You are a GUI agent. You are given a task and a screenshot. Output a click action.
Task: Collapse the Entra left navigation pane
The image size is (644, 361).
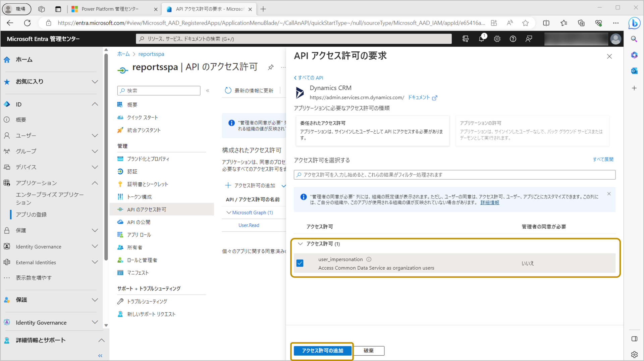(100, 356)
